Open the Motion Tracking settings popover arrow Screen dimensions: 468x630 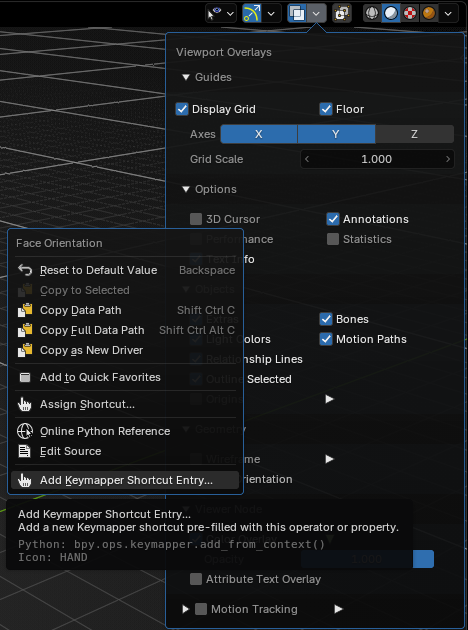pyautogui.click(x=339, y=609)
